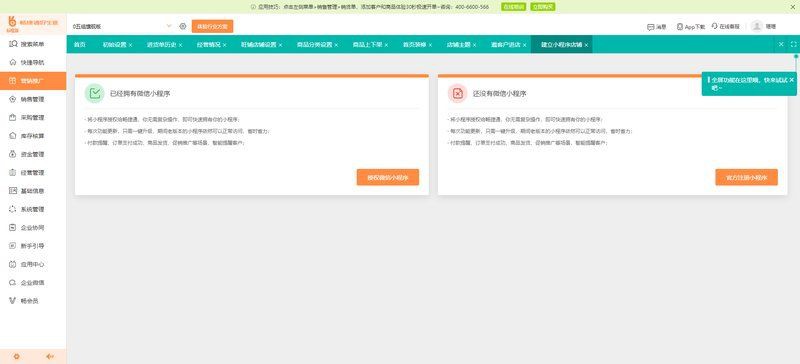
Task: Open 应用中心 in the sidebar
Action: click(x=33, y=264)
